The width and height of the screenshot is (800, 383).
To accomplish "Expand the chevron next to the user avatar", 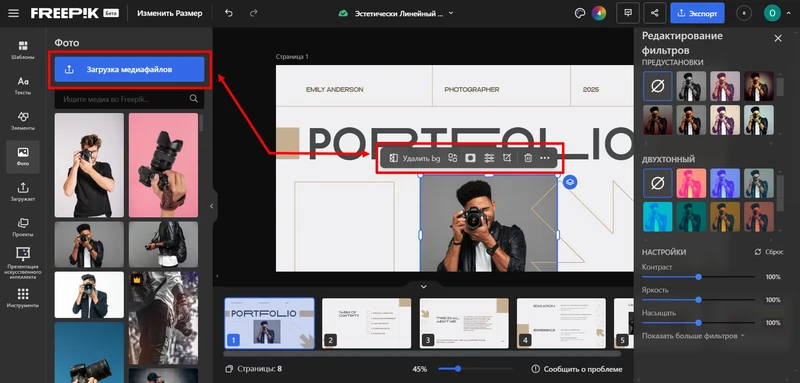I will (789, 13).
